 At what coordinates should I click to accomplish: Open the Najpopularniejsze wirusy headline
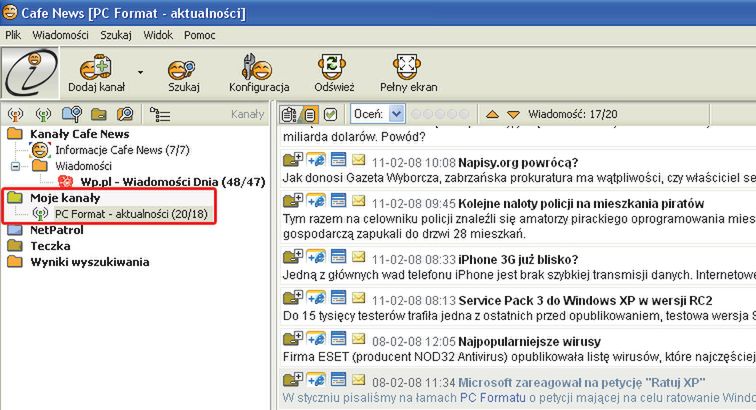(529, 342)
